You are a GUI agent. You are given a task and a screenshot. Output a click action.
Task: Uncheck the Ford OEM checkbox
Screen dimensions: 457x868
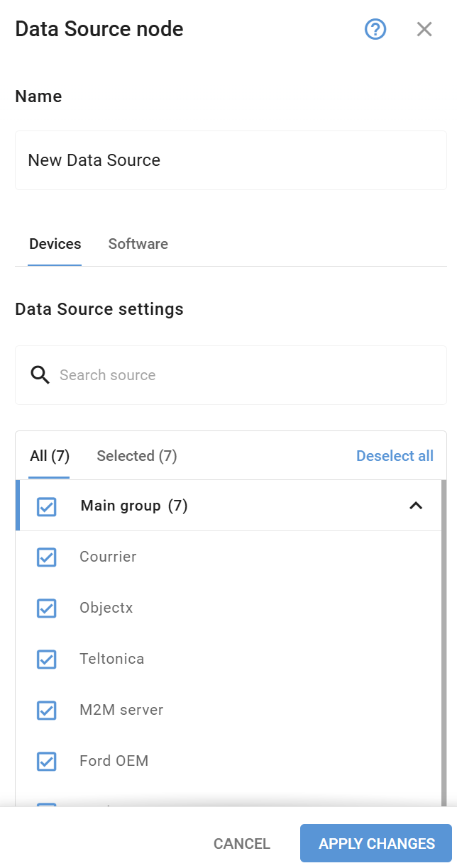tap(46, 762)
